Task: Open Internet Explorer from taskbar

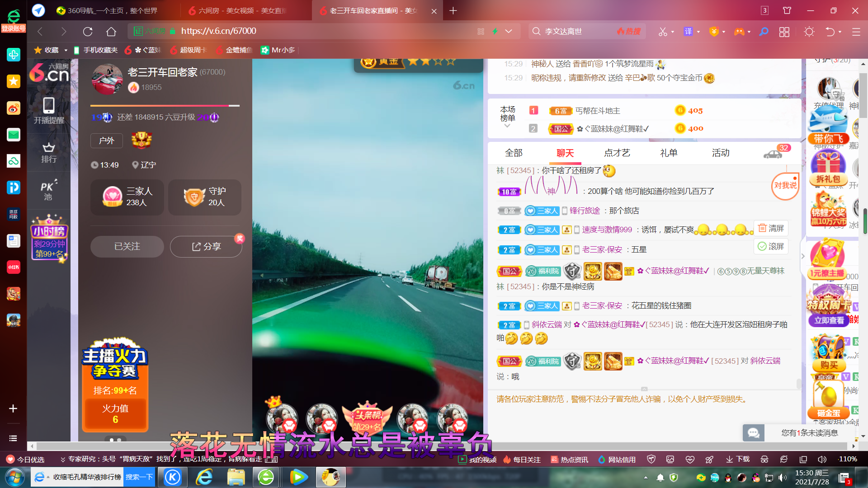Action: point(204,477)
